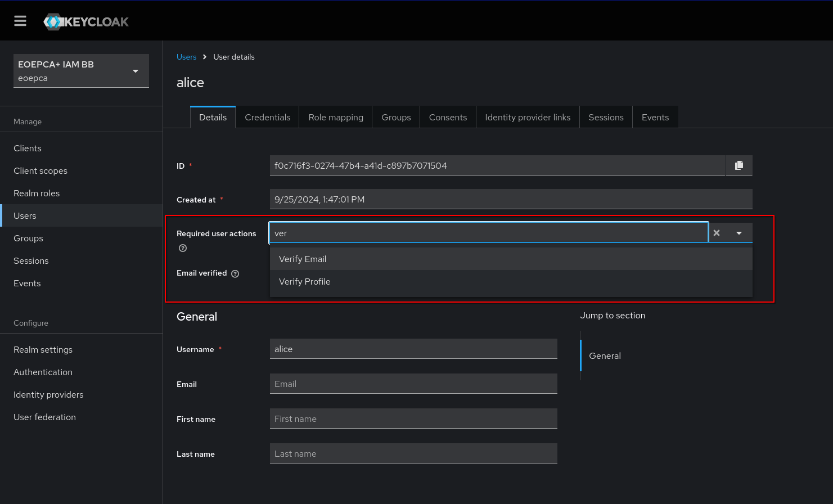This screenshot has width=833, height=504.
Task: Open the Identity provider links tab
Action: tap(528, 117)
